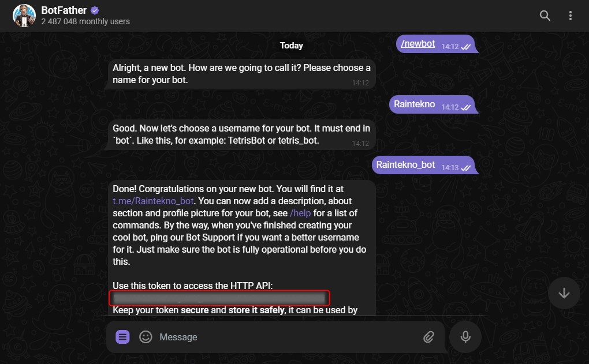
Task: Click the /newbot command in sent message
Action: click(418, 44)
